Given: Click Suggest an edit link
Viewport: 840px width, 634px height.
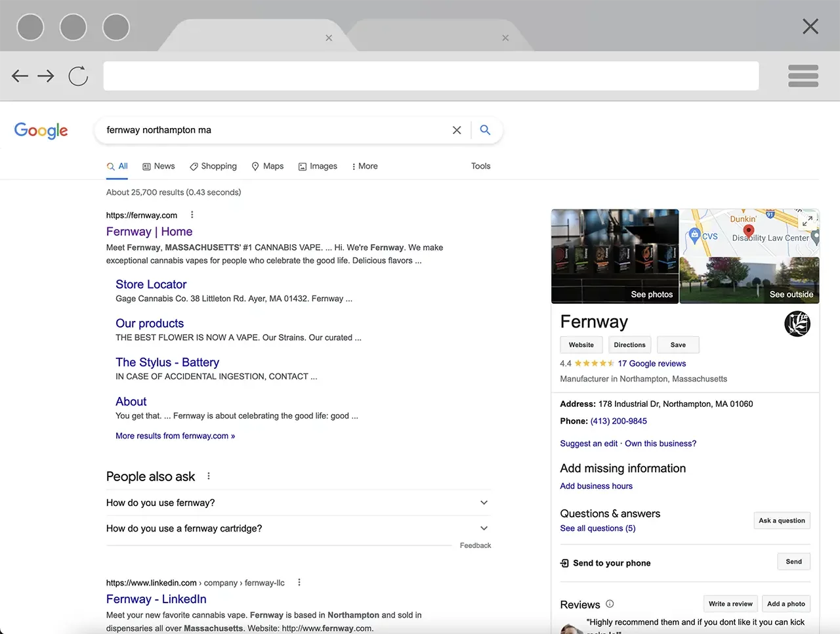Looking at the screenshot, I should pyautogui.click(x=589, y=444).
